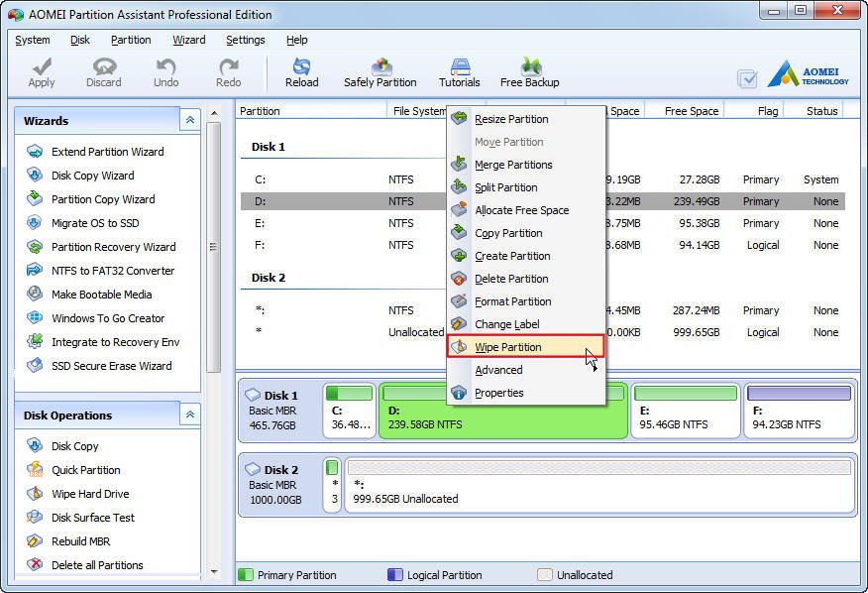Collapse the Wizards panel
The image size is (868, 593).
[190, 120]
